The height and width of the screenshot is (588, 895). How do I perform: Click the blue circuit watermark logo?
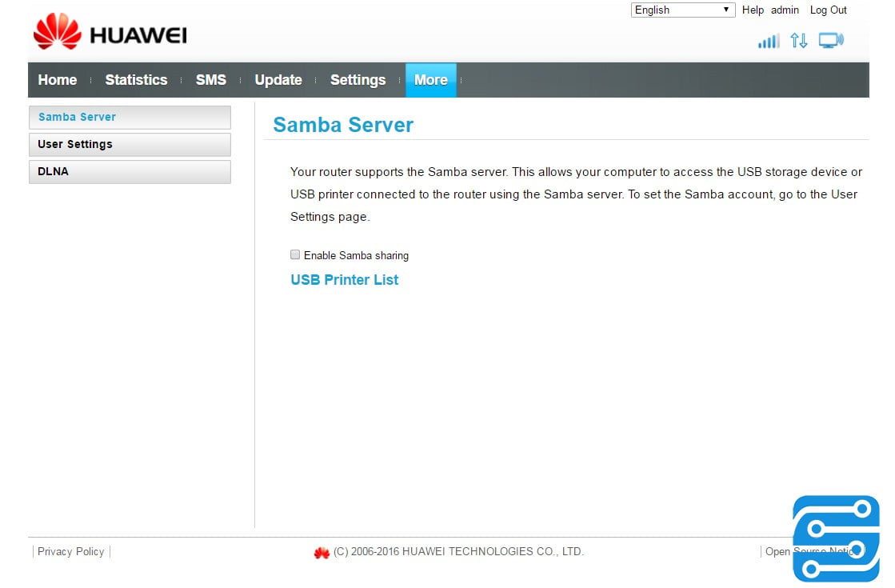(835, 538)
